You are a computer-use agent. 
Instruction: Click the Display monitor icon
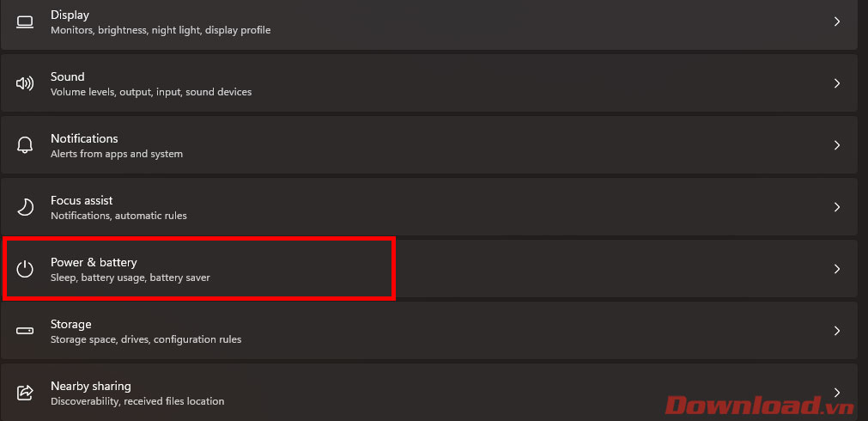(x=25, y=21)
